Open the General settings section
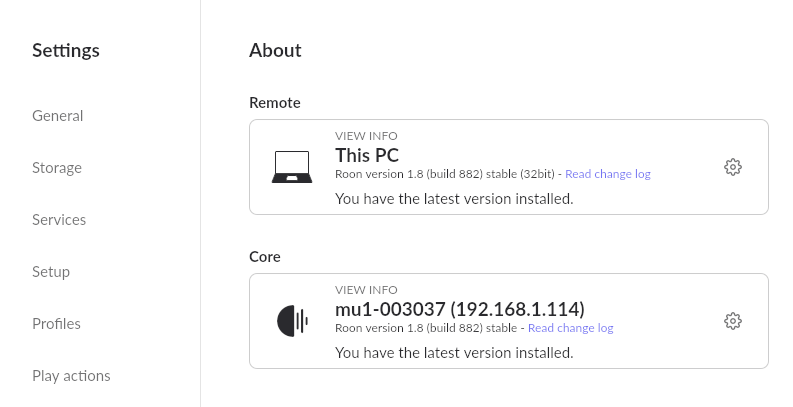This screenshot has height=407, width=793. [x=58, y=116]
